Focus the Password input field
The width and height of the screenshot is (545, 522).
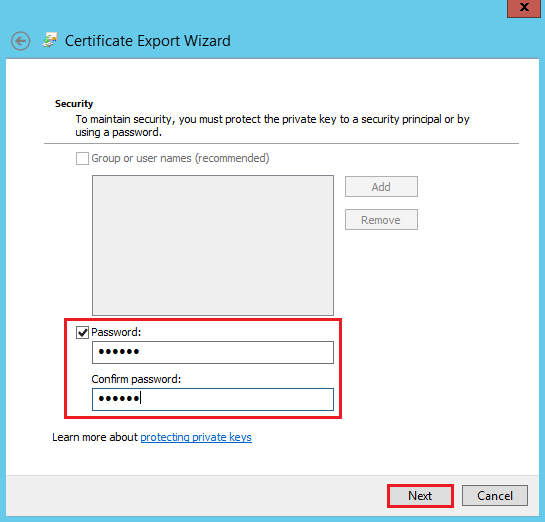213,352
